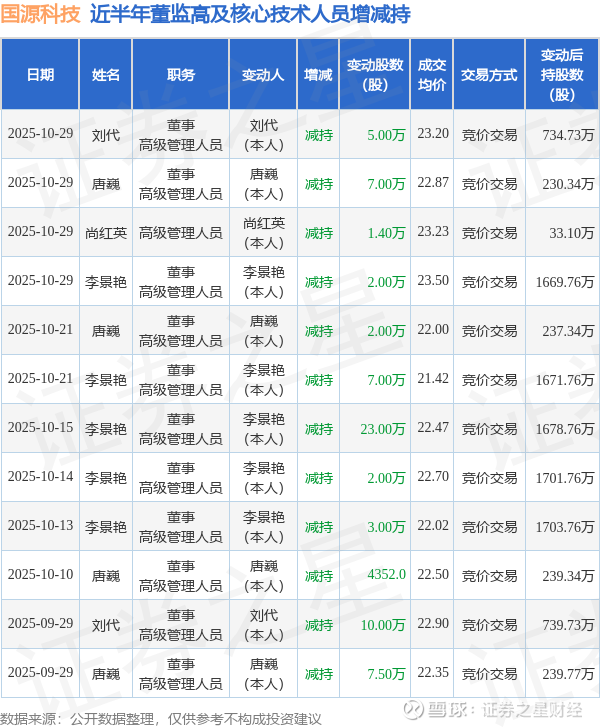This screenshot has width=600, height=728.
Task: Click the price 23.23
Action: click(433, 231)
